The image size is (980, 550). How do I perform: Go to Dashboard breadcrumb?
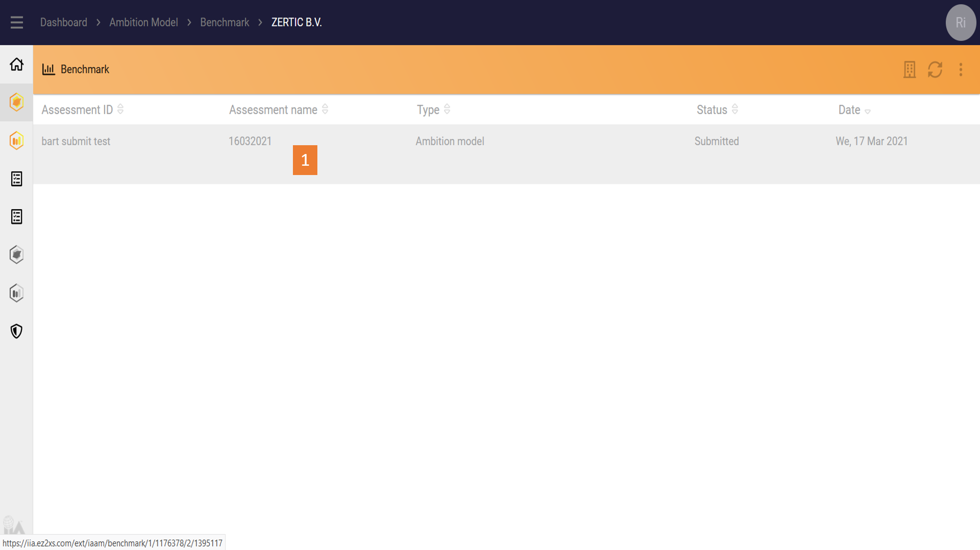click(x=64, y=22)
